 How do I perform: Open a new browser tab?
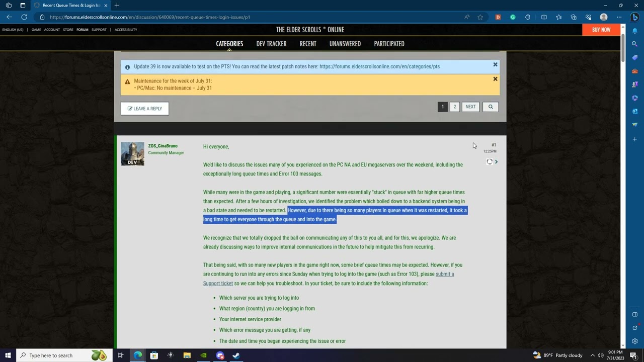coord(117,5)
